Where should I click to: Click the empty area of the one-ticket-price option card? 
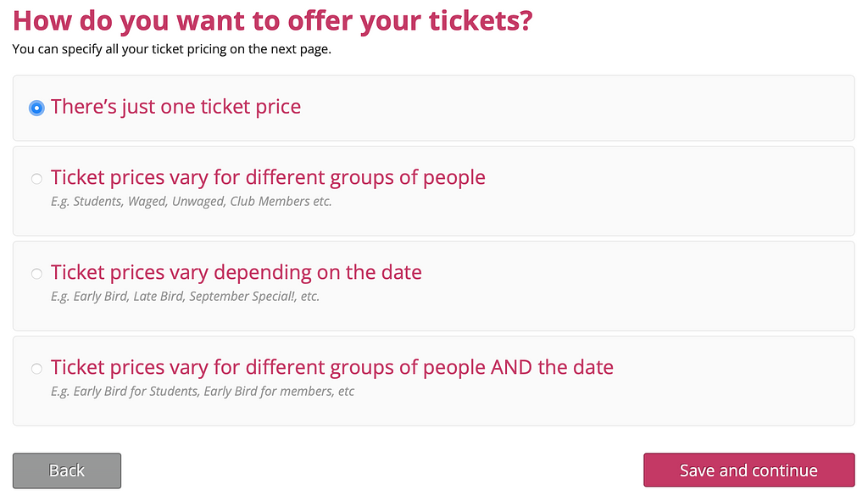[593, 108]
